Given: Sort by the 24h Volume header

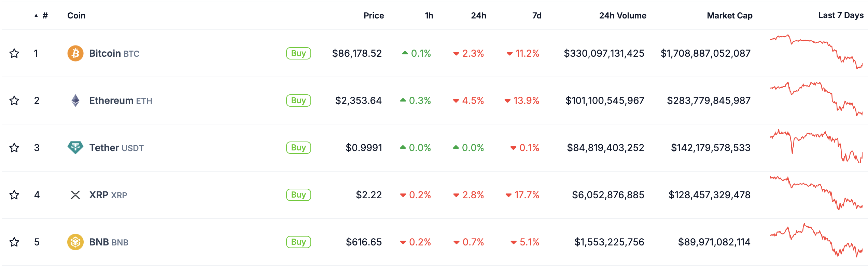Looking at the screenshot, I should tap(622, 16).
